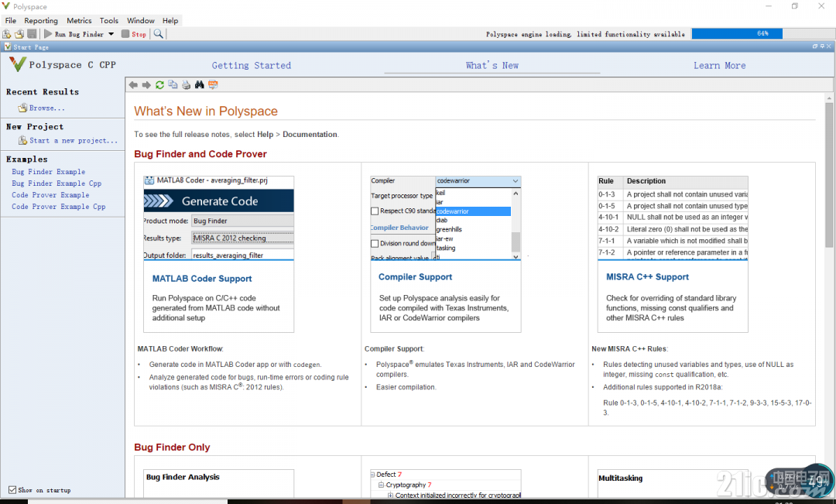Select greenhills in the compiler list
The height and width of the screenshot is (504, 836).
449,229
